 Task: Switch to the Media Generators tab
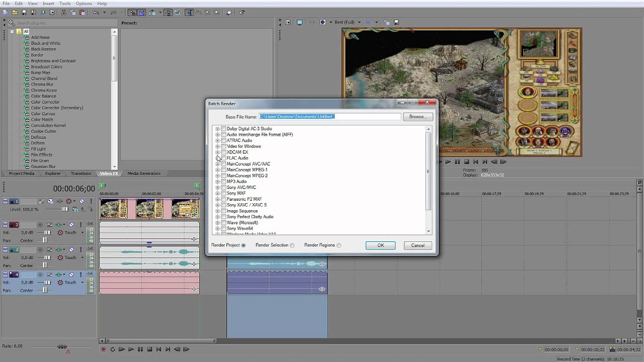[x=144, y=173]
